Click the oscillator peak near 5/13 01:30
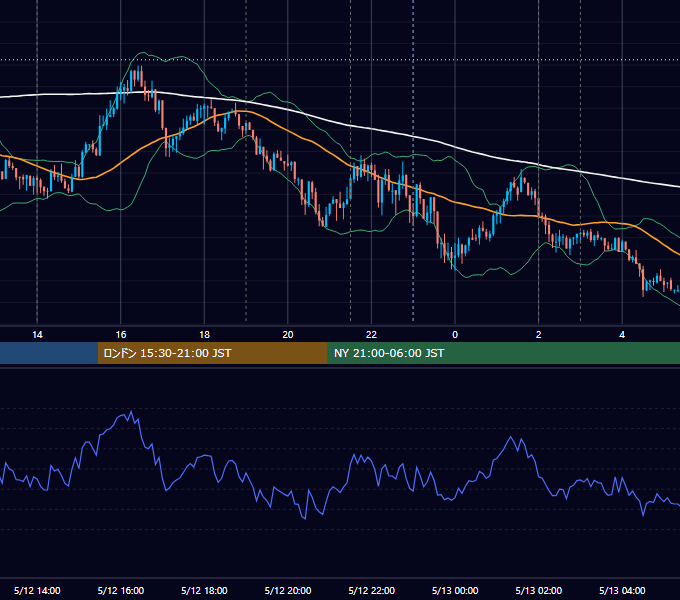The width and height of the screenshot is (680, 600). click(x=511, y=438)
